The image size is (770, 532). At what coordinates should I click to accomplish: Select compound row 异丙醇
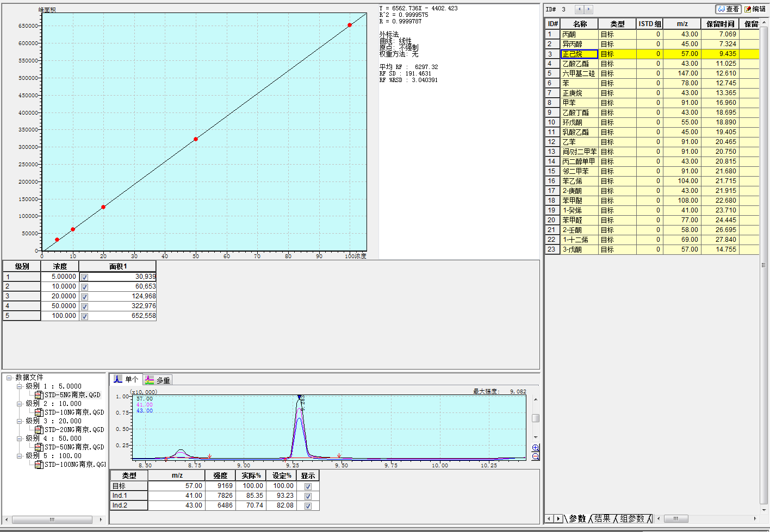point(651,44)
